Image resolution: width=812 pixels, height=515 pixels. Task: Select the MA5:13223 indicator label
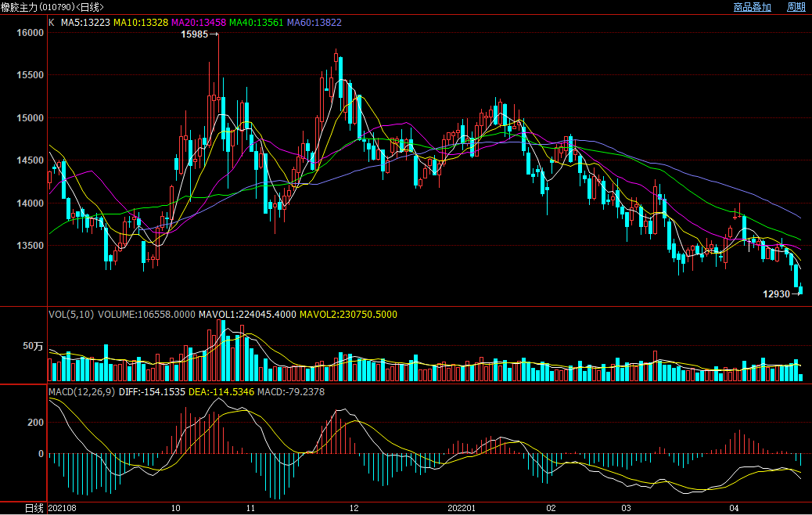click(x=84, y=23)
